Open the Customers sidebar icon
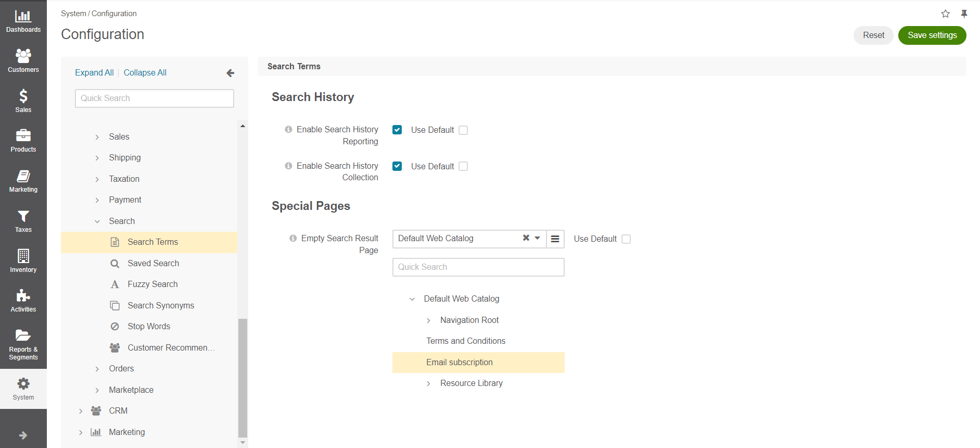Viewport: 980px width, 448px height. [23, 56]
